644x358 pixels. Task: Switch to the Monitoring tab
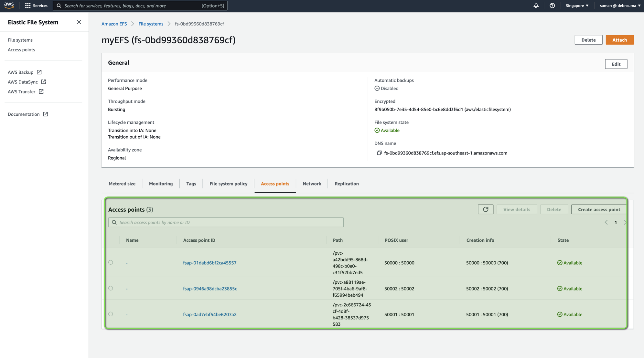[161, 184]
